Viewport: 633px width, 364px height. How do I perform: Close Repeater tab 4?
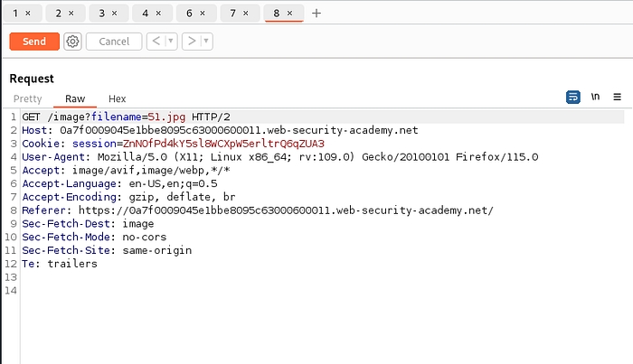click(x=158, y=14)
